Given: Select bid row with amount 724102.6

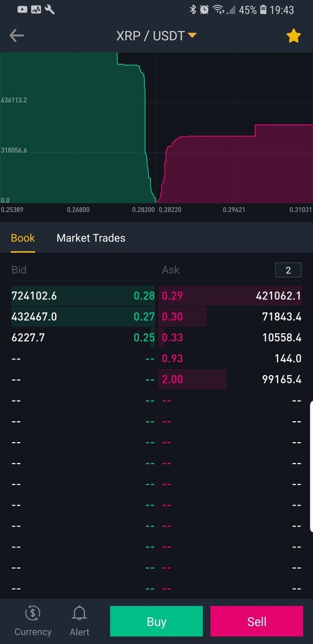Looking at the screenshot, I should coord(83,296).
